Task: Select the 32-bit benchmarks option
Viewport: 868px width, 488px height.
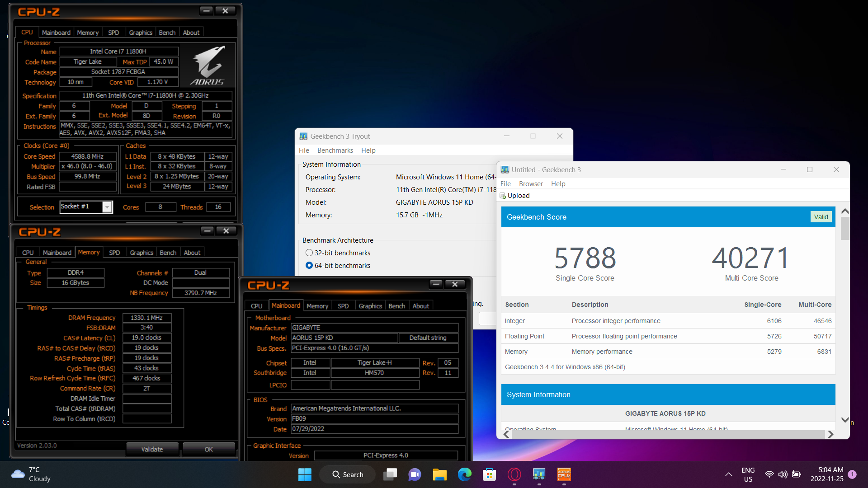Action: tap(309, 253)
